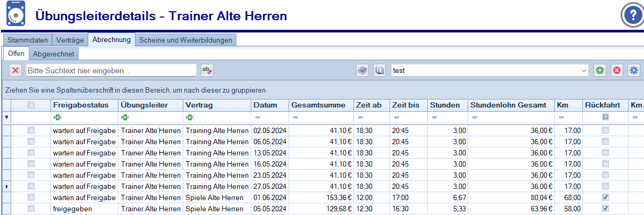Screen dimensions: 644x215
Task: Select row checkbox for 02.05.2024
Action: 31,130
